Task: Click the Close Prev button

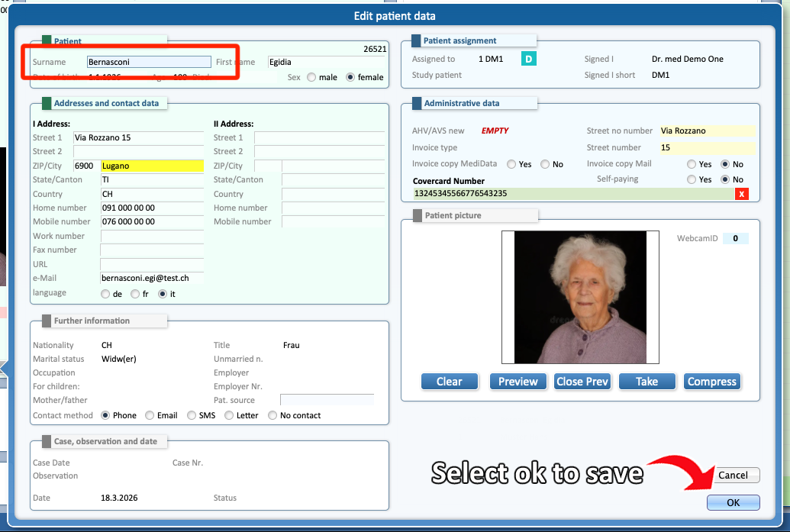Action: click(582, 382)
